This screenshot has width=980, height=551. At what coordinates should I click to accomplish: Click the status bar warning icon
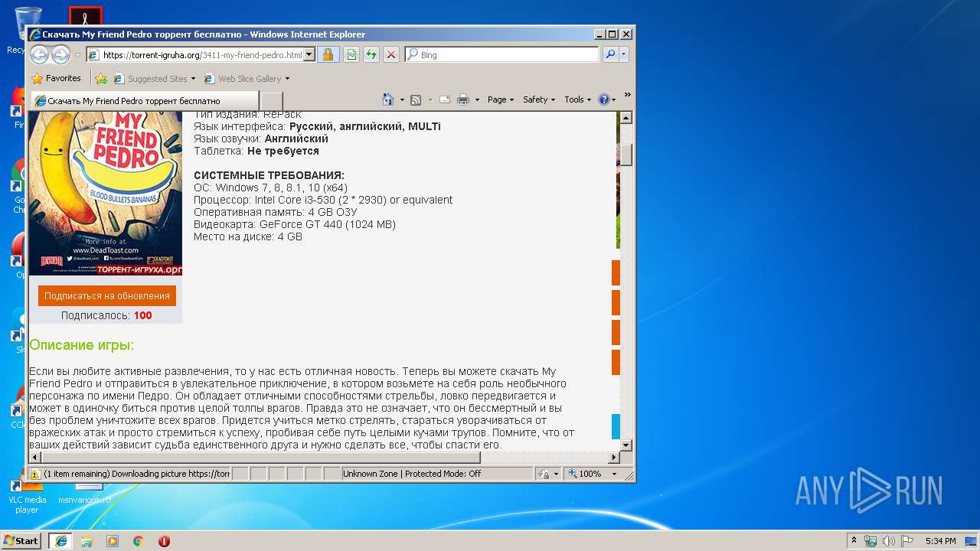pos(34,474)
